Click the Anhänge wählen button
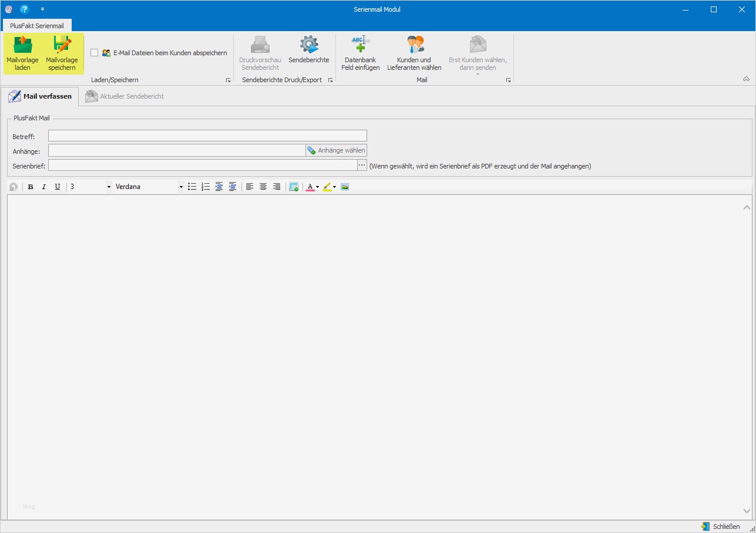 point(336,150)
